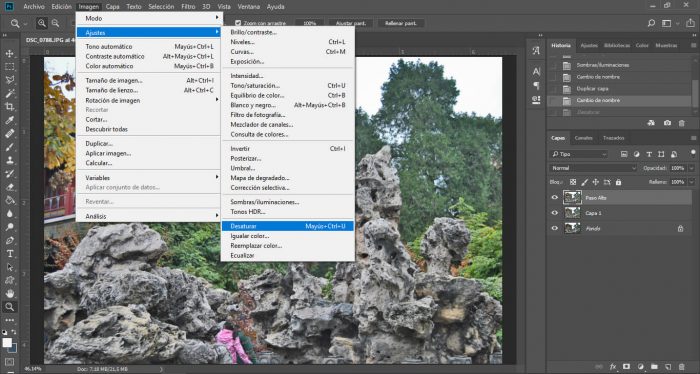Viewport: 700px width, 374px height.
Task: Select the Move tool
Action: tap(9, 54)
